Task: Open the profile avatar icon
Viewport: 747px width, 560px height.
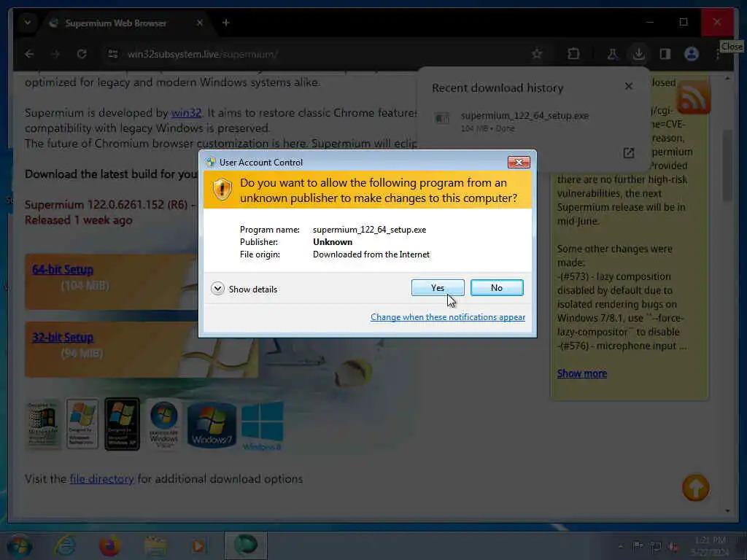Action: click(692, 54)
